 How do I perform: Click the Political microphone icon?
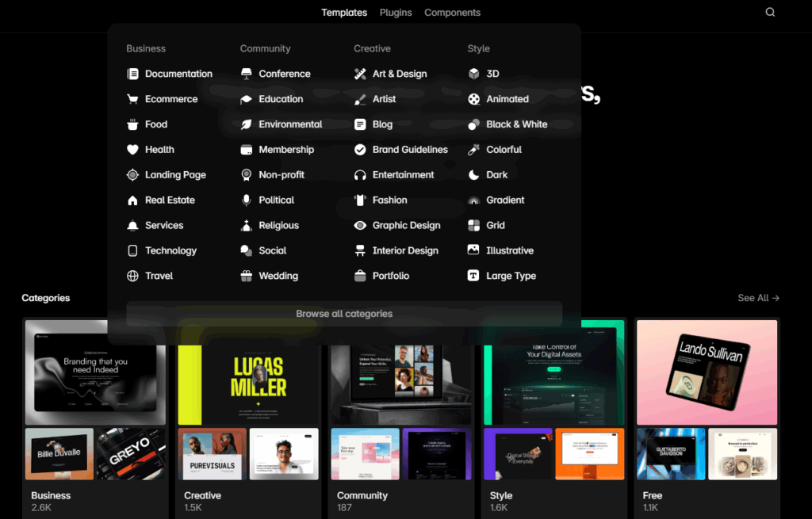click(x=247, y=200)
